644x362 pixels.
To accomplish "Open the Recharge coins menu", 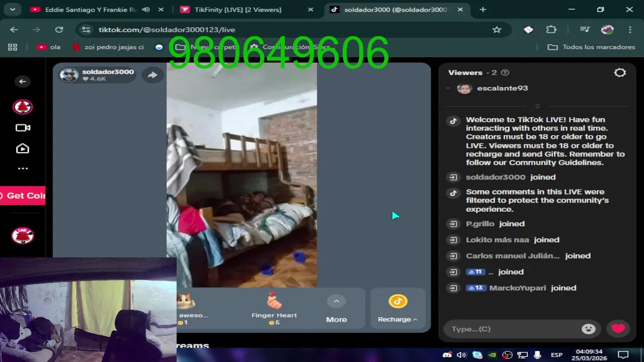I will 397,309.
